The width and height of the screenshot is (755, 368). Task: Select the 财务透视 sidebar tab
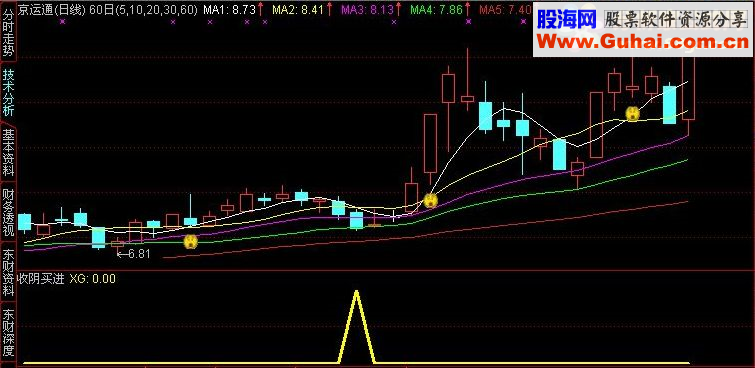8,213
